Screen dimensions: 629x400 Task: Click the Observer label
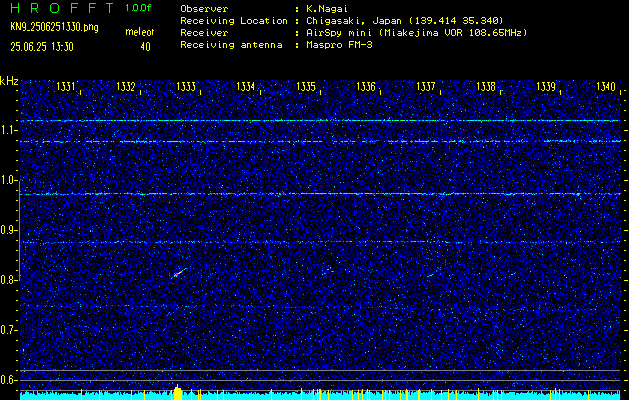204,9
